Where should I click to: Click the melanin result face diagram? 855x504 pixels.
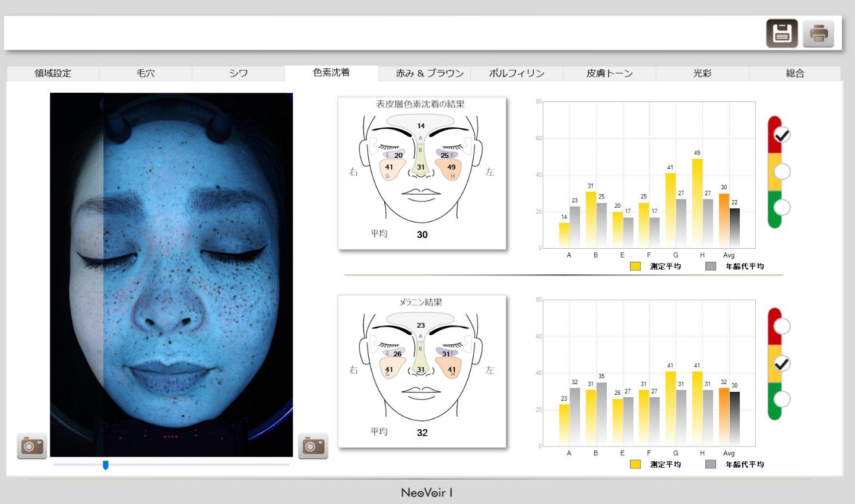point(422,372)
